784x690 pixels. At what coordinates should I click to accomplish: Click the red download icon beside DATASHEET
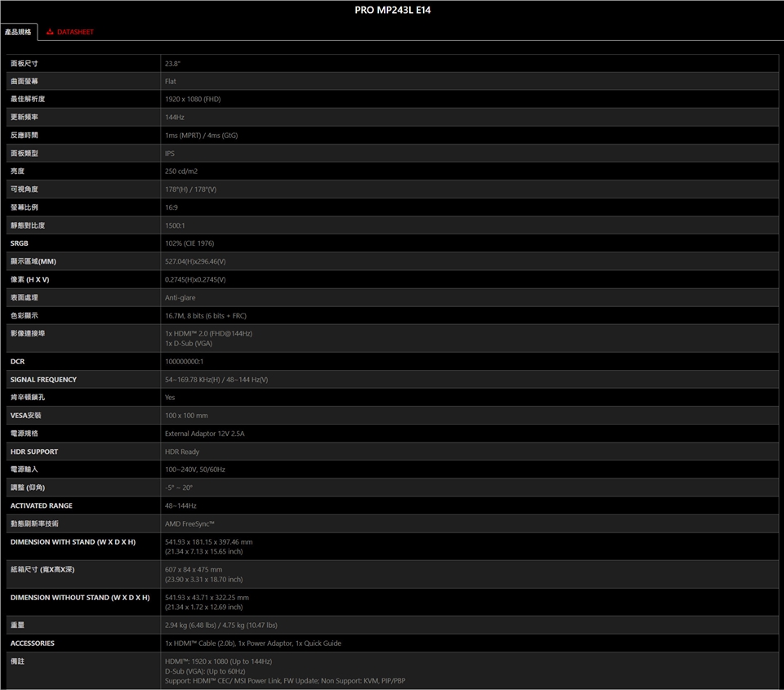point(50,32)
